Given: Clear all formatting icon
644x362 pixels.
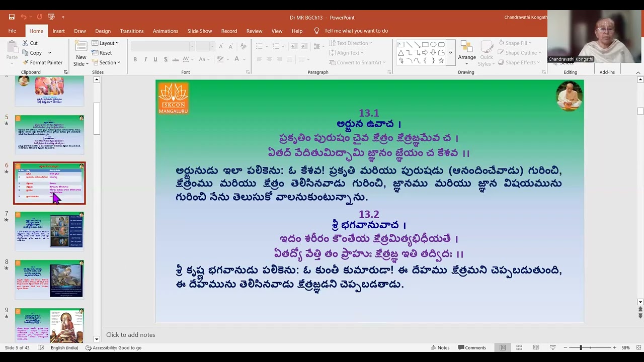Looking at the screenshot, I should click(245, 46).
